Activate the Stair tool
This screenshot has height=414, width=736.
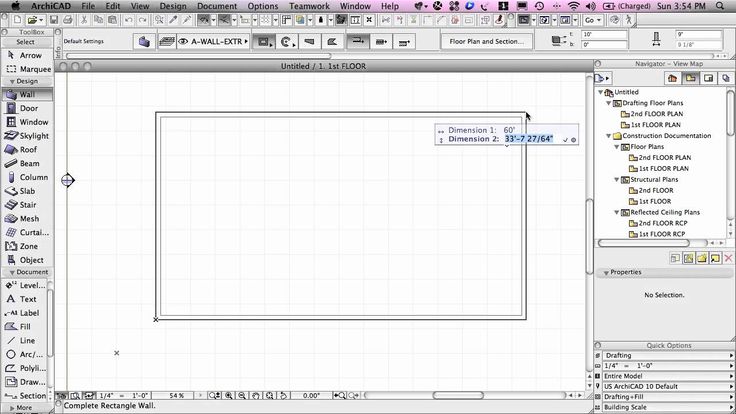pyautogui.click(x=27, y=205)
